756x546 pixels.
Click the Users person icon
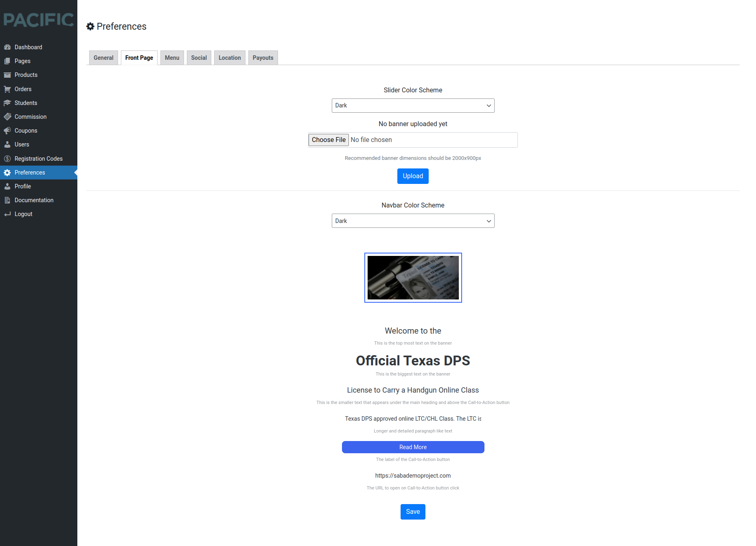[7, 144]
